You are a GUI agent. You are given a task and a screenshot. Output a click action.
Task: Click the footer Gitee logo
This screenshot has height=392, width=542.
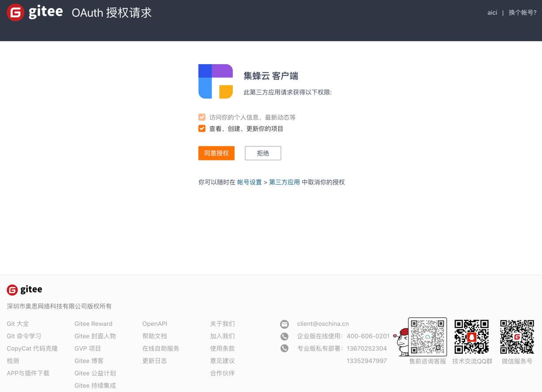(24, 289)
